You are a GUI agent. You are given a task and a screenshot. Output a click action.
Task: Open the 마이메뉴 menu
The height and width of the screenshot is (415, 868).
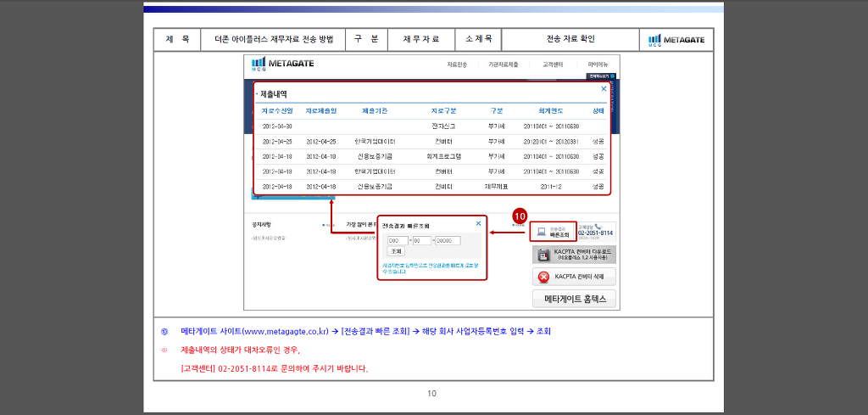(x=598, y=64)
